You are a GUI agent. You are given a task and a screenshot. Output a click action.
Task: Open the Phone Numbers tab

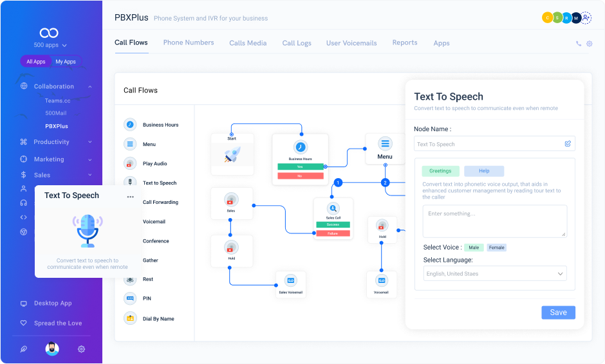pos(189,42)
